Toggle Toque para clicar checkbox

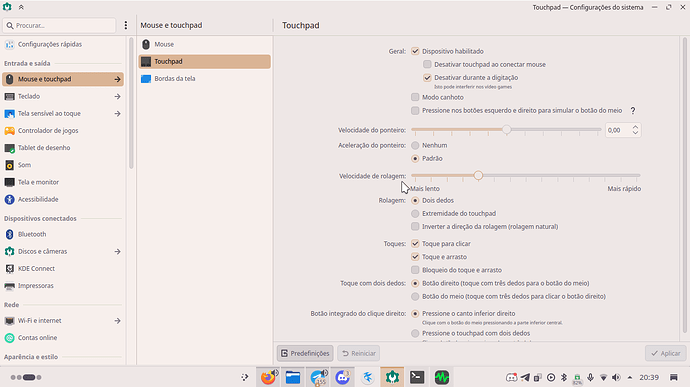click(415, 243)
